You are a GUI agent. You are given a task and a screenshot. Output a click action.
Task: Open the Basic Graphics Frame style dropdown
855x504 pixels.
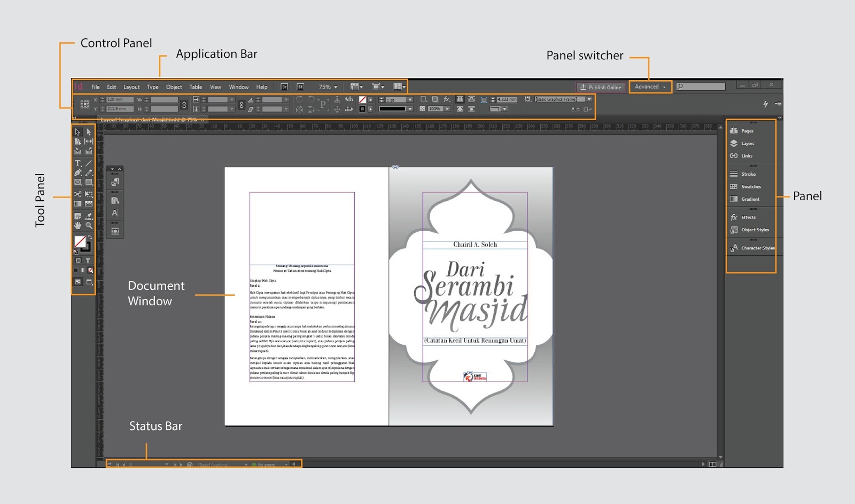coord(589,99)
